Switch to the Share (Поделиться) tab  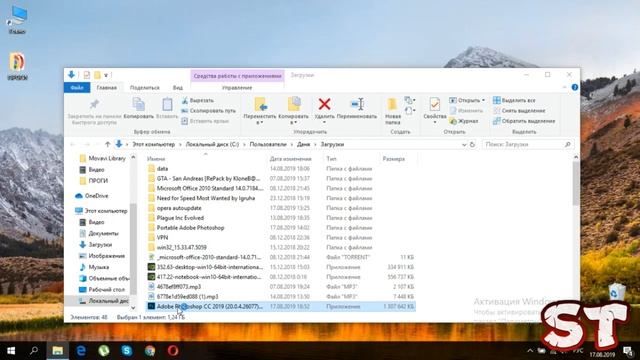(144, 87)
